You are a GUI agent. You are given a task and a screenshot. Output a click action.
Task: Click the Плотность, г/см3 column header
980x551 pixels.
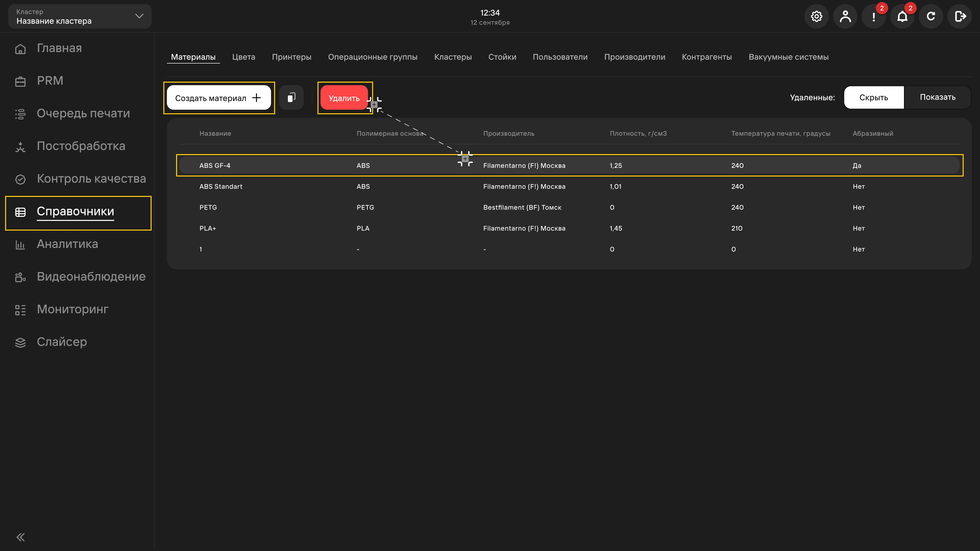pyautogui.click(x=638, y=133)
